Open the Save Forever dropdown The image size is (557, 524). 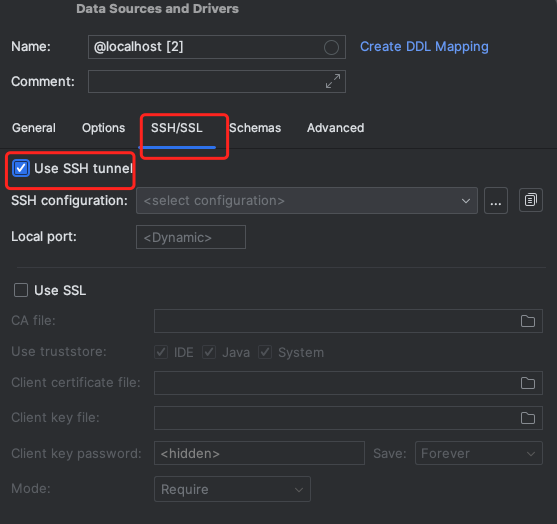478,453
